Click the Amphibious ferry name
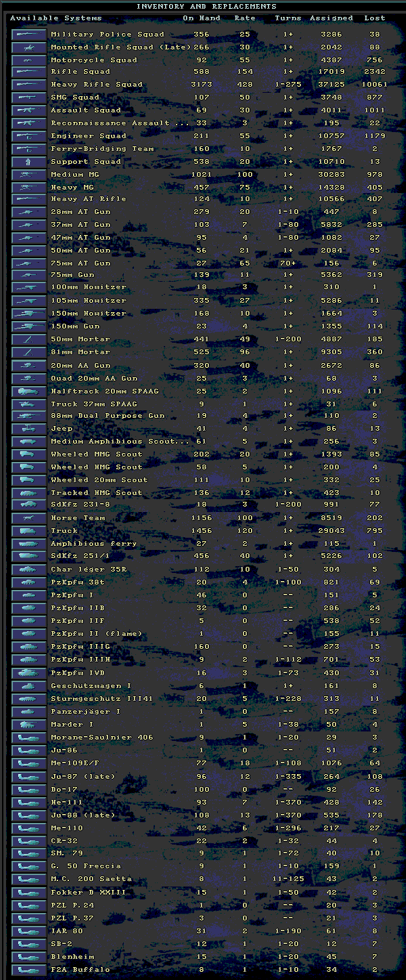This screenshot has height=980, width=406. point(94,544)
